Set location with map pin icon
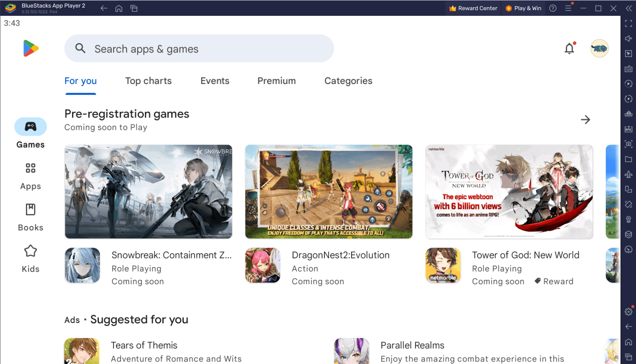The width and height of the screenshot is (636, 364). point(628,219)
